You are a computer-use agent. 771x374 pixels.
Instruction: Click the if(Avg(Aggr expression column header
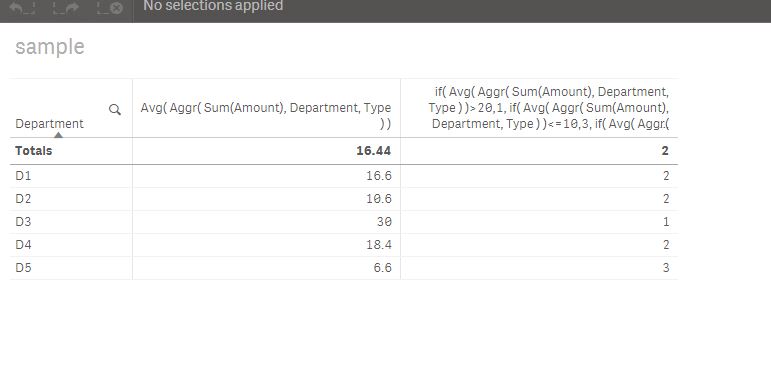pos(548,108)
